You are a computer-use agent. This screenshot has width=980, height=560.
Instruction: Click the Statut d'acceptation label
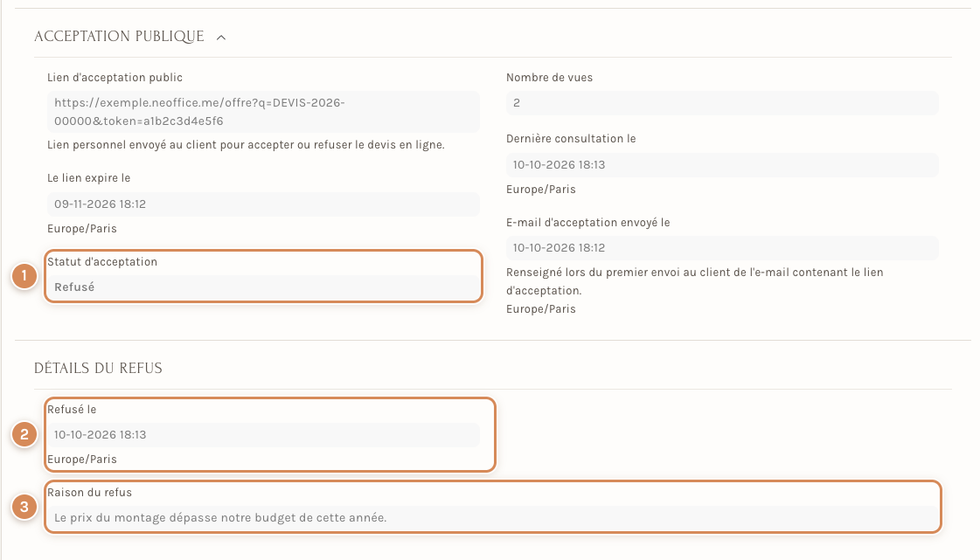[102, 261]
